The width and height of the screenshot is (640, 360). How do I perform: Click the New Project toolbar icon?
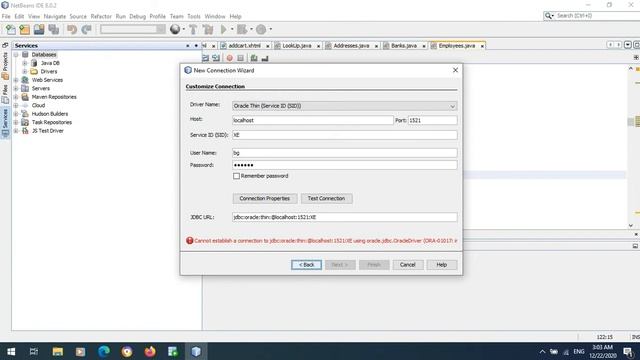point(25,29)
